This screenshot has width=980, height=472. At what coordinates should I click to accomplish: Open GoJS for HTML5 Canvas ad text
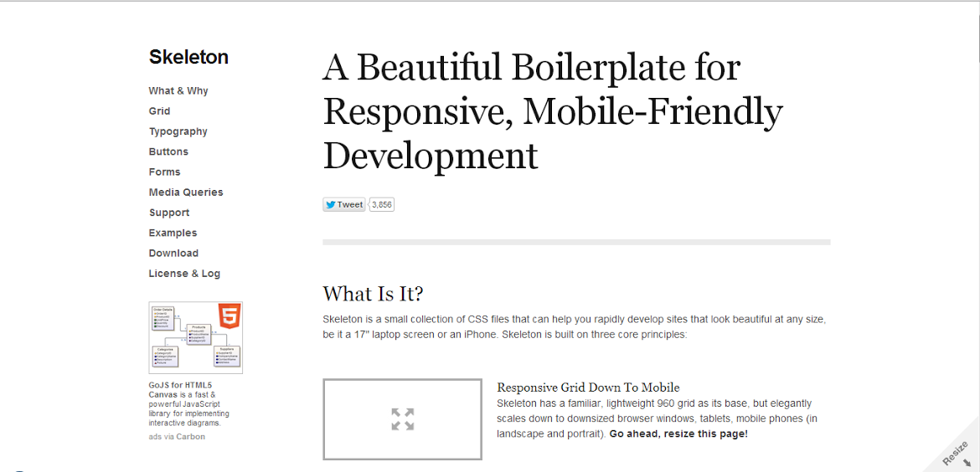tap(189, 404)
